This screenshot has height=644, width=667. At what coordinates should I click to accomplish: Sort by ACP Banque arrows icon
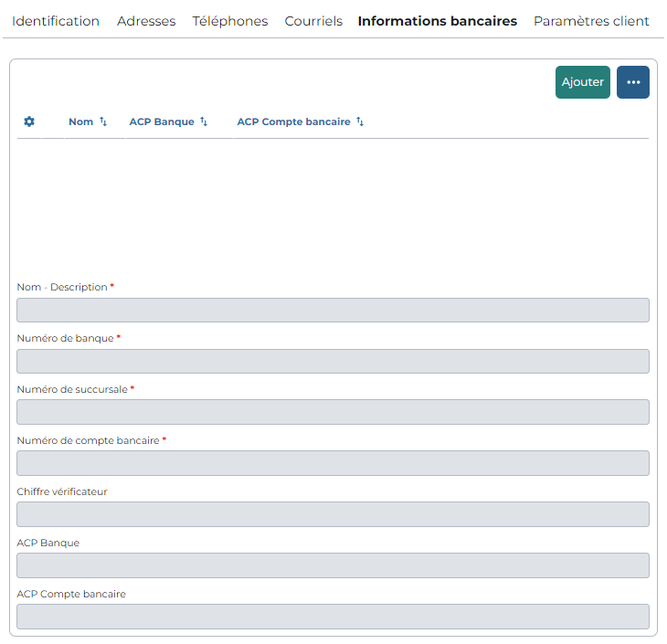[204, 121]
